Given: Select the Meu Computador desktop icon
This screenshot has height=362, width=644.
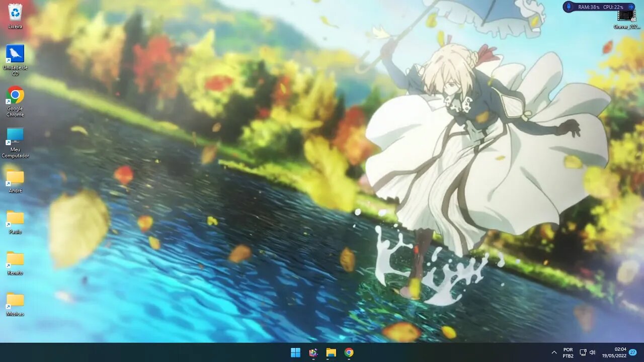Looking at the screenshot, I should (15, 143).
